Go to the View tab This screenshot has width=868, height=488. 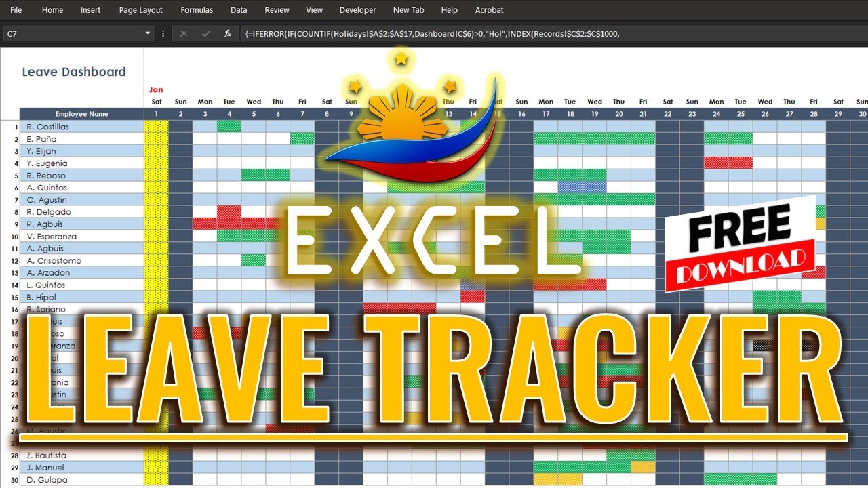[314, 10]
